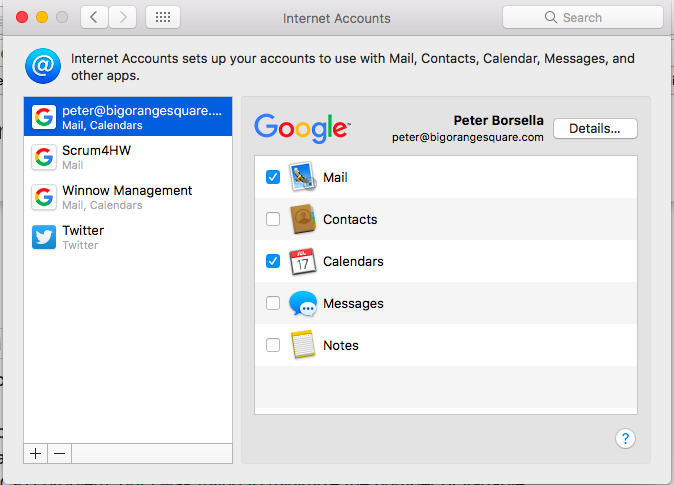Image resolution: width=674 pixels, height=485 pixels.
Task: Open help with question mark button
Action: pyautogui.click(x=625, y=439)
